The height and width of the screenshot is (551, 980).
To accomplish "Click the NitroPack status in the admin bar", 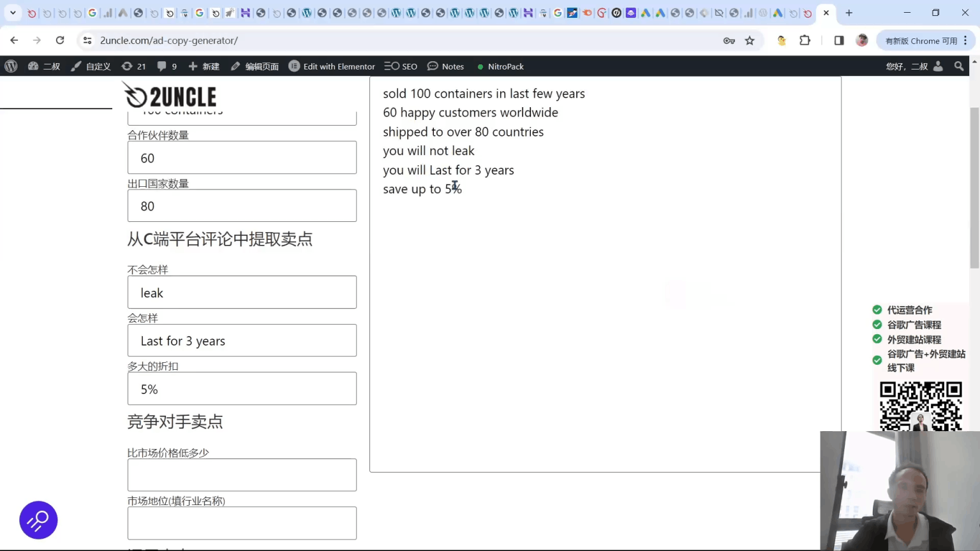I will tap(500, 66).
